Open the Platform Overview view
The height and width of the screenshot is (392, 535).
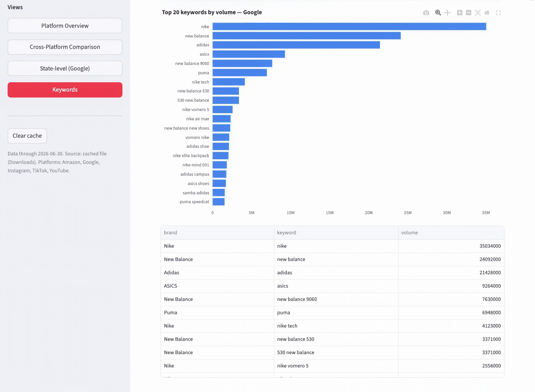[x=65, y=26]
